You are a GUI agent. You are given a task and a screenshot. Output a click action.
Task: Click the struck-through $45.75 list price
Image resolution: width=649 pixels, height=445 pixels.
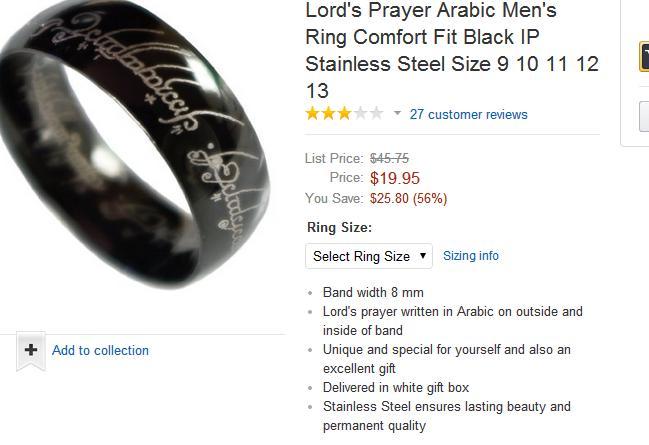click(x=389, y=158)
